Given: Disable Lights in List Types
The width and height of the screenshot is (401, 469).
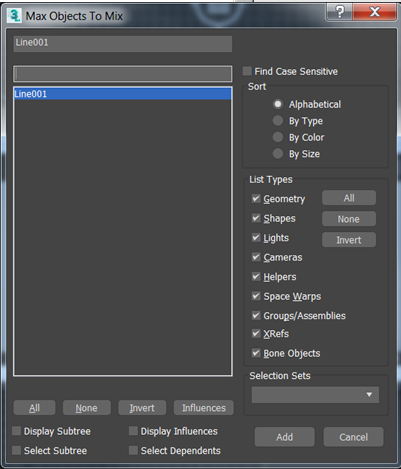Looking at the screenshot, I should click(256, 238).
